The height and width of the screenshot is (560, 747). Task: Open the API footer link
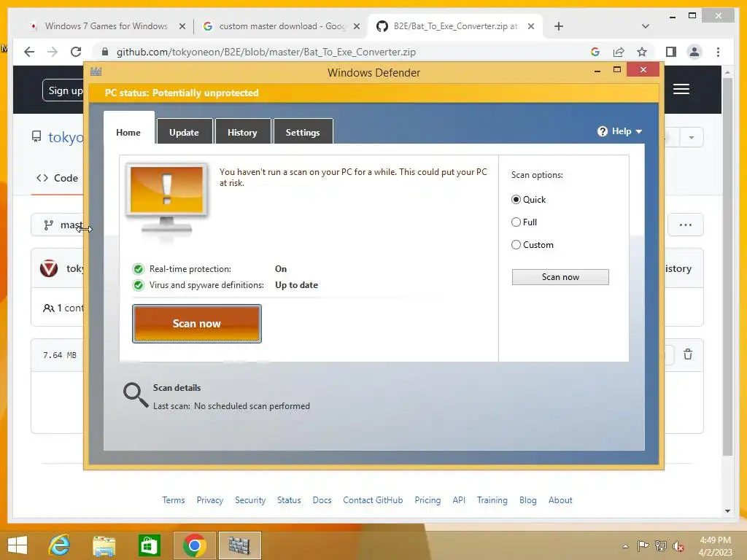pyautogui.click(x=459, y=500)
